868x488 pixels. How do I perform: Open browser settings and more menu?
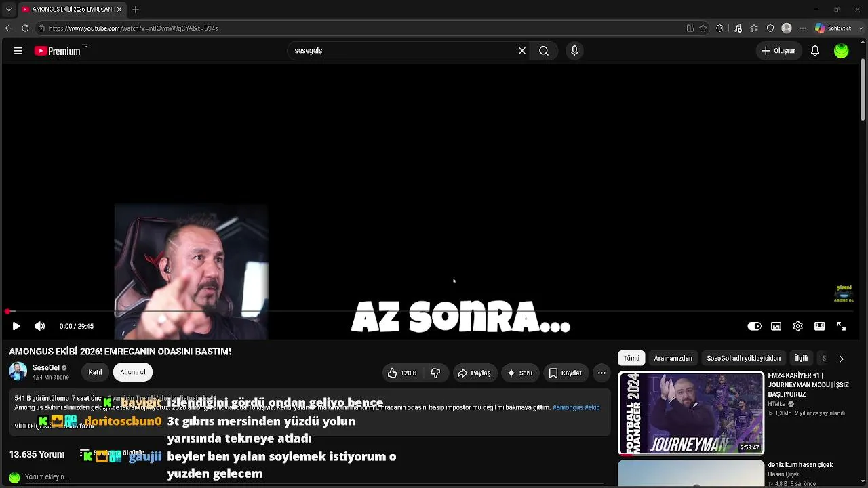(803, 28)
